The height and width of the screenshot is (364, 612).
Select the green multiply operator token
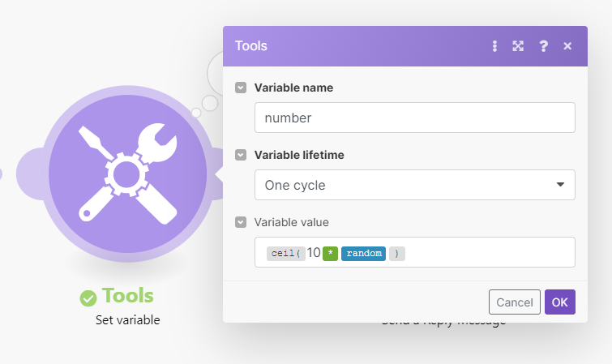(x=330, y=254)
